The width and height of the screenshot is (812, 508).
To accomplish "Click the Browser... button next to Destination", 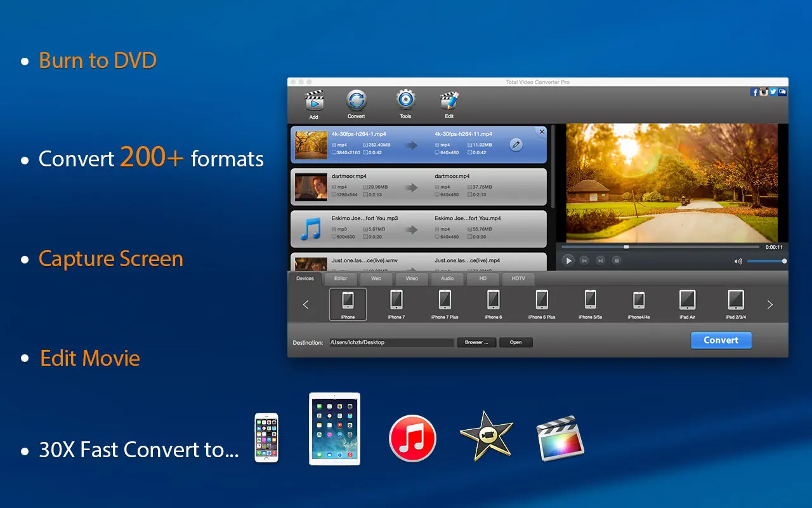I will coord(476,342).
